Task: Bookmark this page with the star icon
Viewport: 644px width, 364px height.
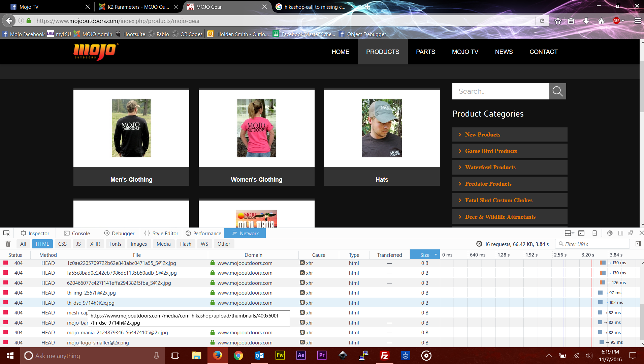Action: click(x=558, y=21)
